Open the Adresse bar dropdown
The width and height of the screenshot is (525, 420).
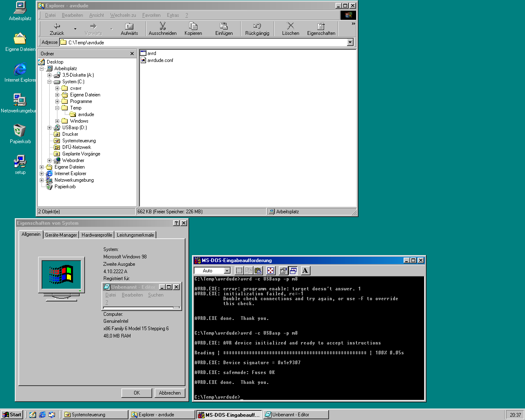tap(350, 42)
